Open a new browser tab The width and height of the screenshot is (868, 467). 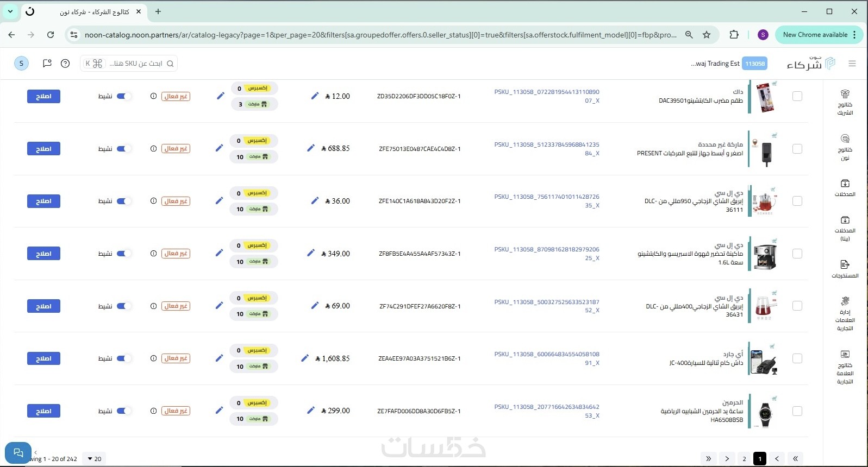(x=158, y=11)
